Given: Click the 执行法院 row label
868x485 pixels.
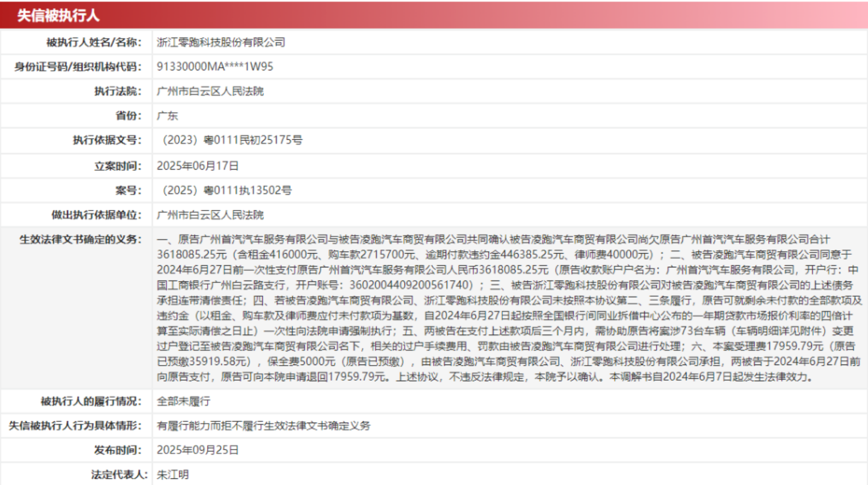Looking at the screenshot, I should (117, 91).
